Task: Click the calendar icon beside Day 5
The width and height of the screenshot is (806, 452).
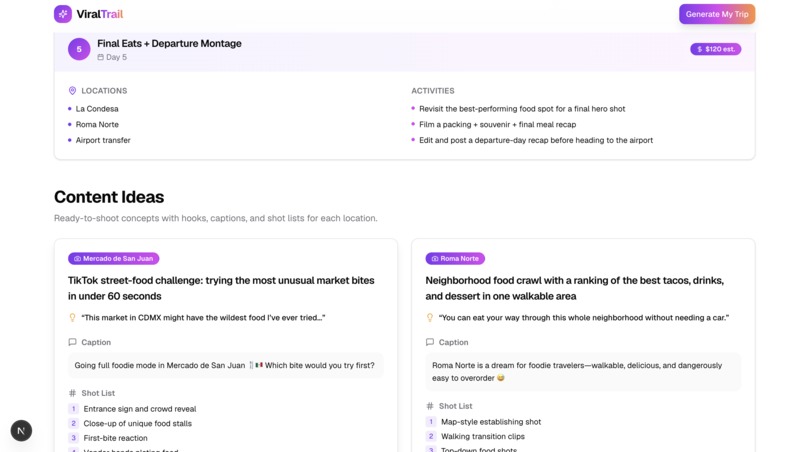Action: pyautogui.click(x=101, y=57)
